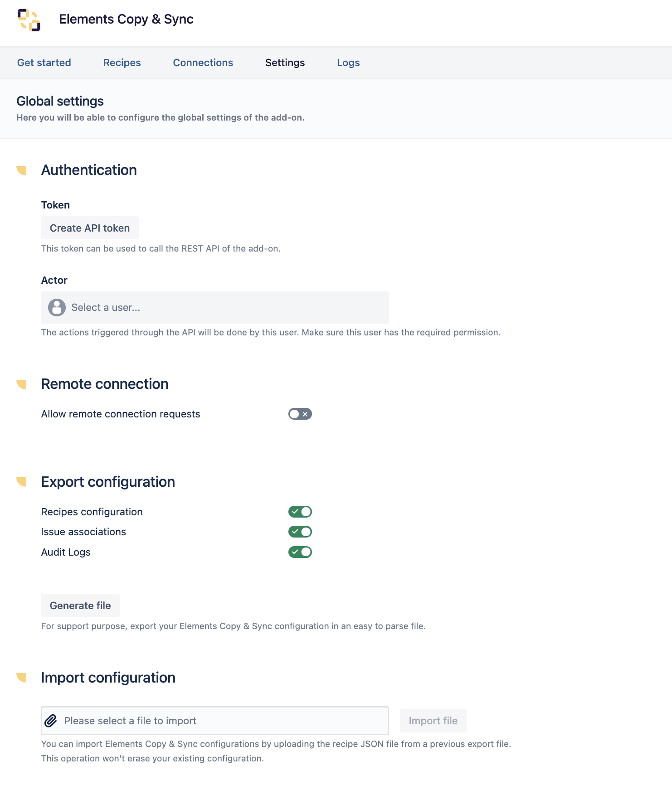Open the Get started tab

(x=44, y=63)
